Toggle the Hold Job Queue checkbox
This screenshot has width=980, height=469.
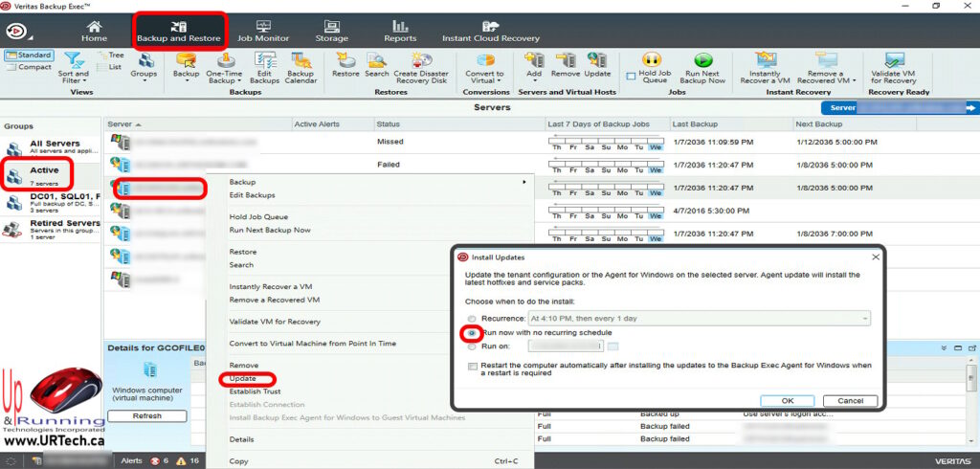point(629,76)
